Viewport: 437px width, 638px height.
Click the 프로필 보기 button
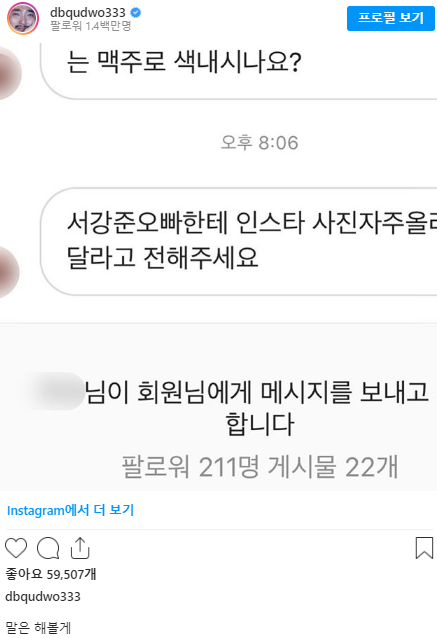(x=391, y=18)
